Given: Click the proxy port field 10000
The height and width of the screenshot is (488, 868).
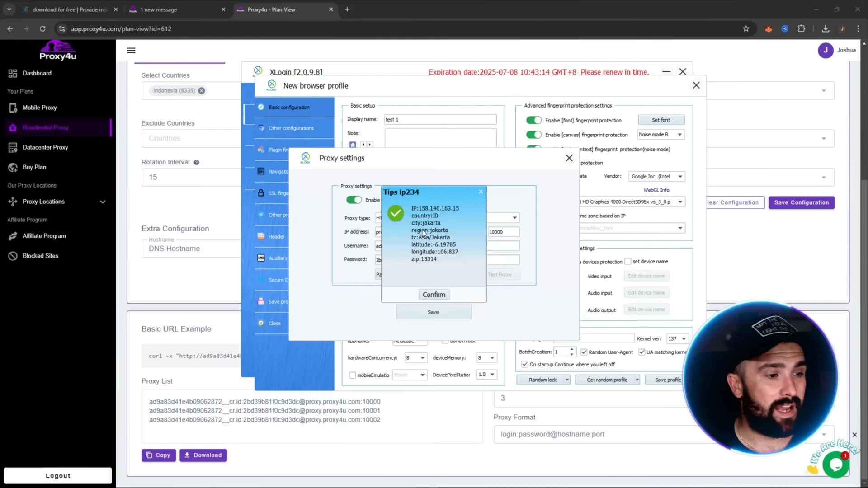Looking at the screenshot, I should click(503, 232).
